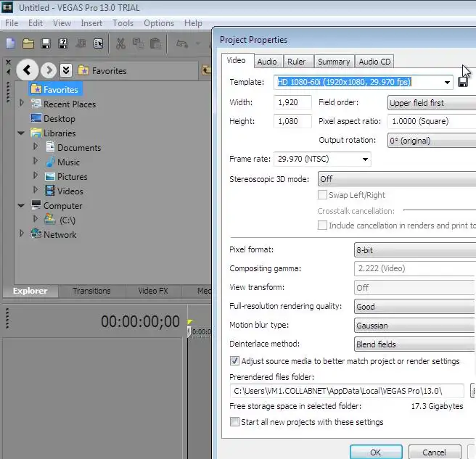
Task: Switch to the Audio CD tab
Action: pos(374,62)
